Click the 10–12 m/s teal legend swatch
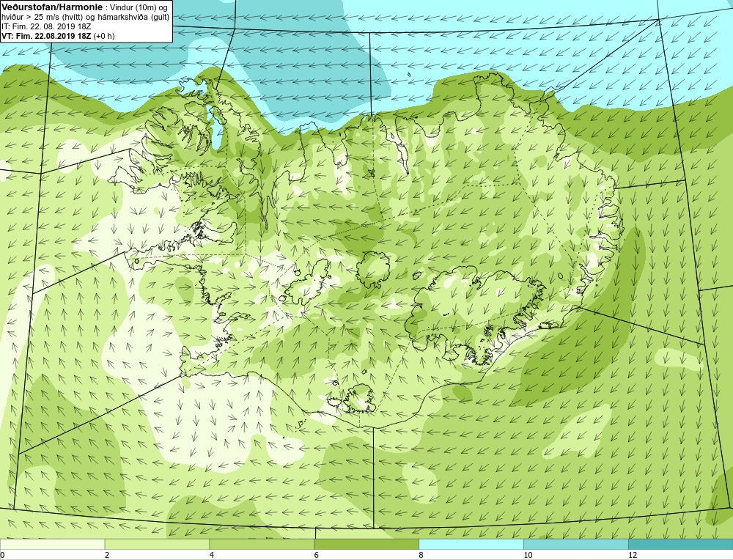Viewport: 733px width, 560px height. pyautogui.click(x=576, y=544)
